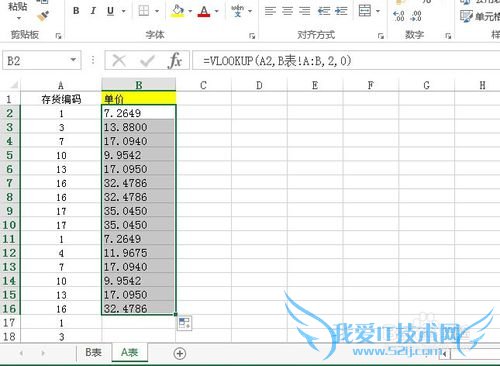The height and width of the screenshot is (366, 500).
Task: Open phonetic guide dropdown arrow
Action: coord(250,11)
